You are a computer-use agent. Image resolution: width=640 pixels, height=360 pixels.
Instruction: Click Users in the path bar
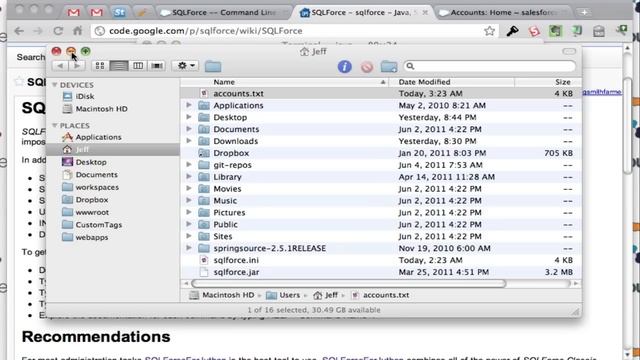(x=283, y=295)
